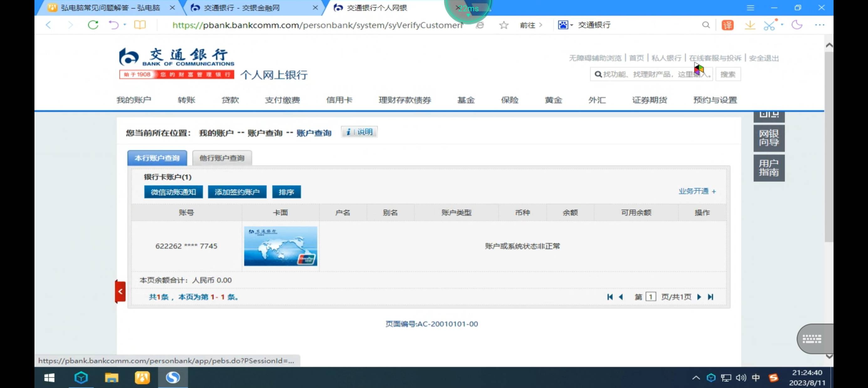Open the reading mode book icon
Viewport: 868px width, 388px height.
click(140, 25)
